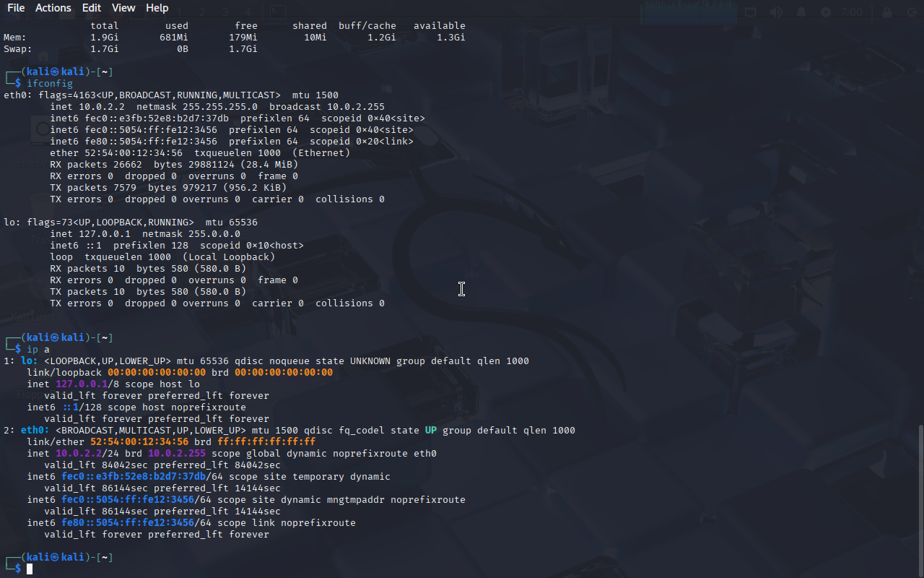Screen dimensions: 924x578
Task: Click the 'Mem:' row label
Action: tap(15, 38)
